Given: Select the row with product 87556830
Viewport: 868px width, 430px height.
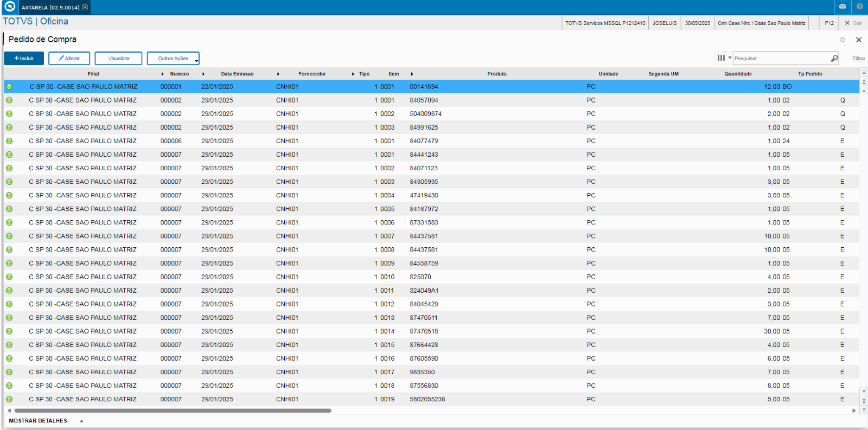Looking at the screenshot, I should tap(431, 386).
